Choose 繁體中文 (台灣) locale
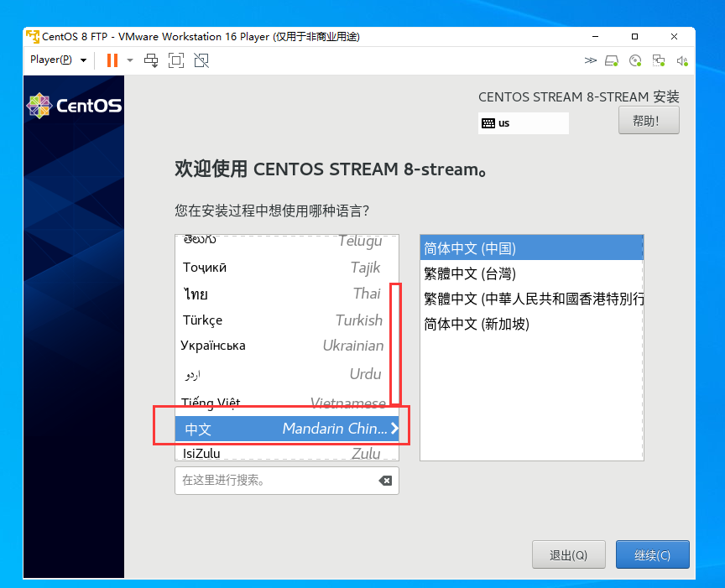The image size is (725, 588). click(532, 273)
